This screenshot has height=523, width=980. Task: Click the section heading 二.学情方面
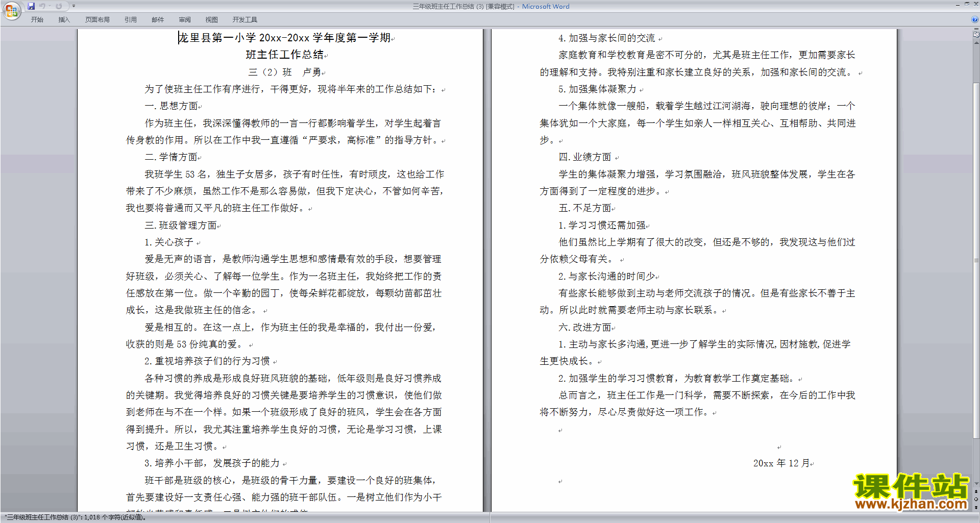tap(171, 157)
